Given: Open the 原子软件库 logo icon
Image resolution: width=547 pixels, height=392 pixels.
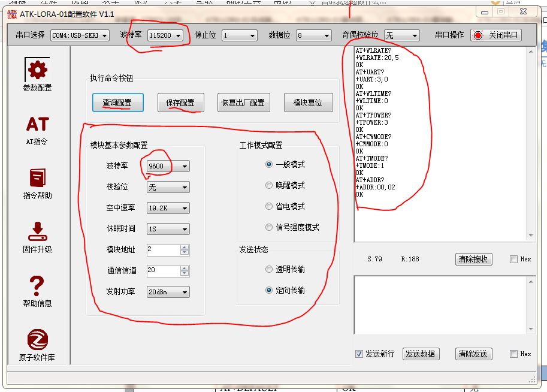Looking at the screenshot, I should click(x=37, y=339).
